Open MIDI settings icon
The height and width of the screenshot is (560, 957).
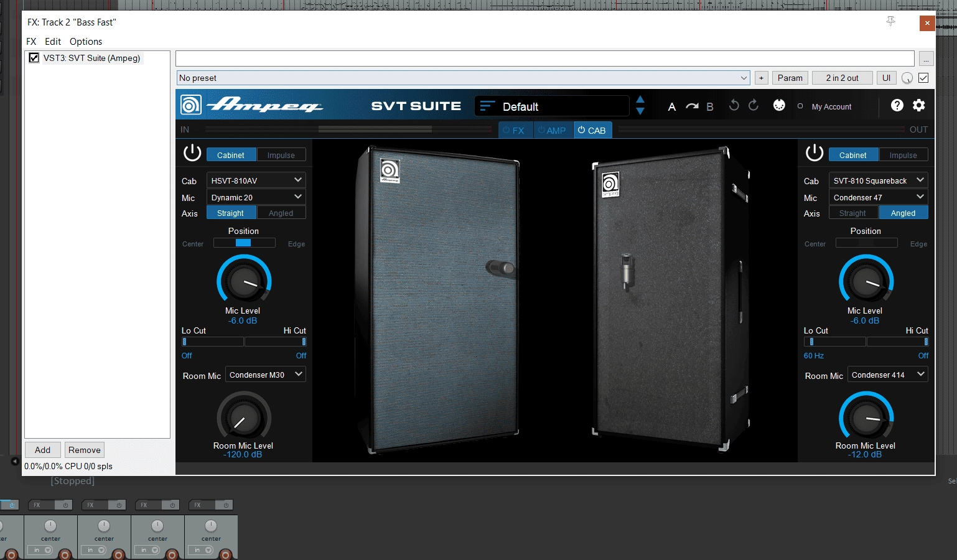pos(779,105)
